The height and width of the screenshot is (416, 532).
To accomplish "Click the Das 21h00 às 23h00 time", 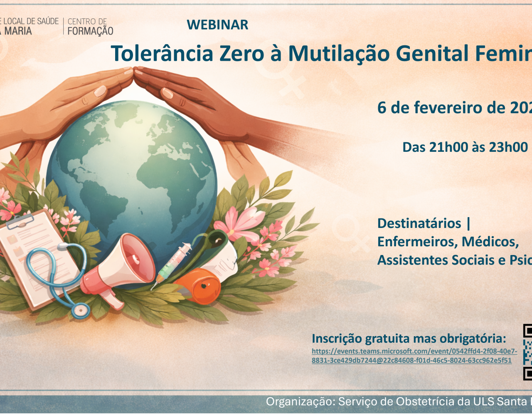I will pos(465,147).
